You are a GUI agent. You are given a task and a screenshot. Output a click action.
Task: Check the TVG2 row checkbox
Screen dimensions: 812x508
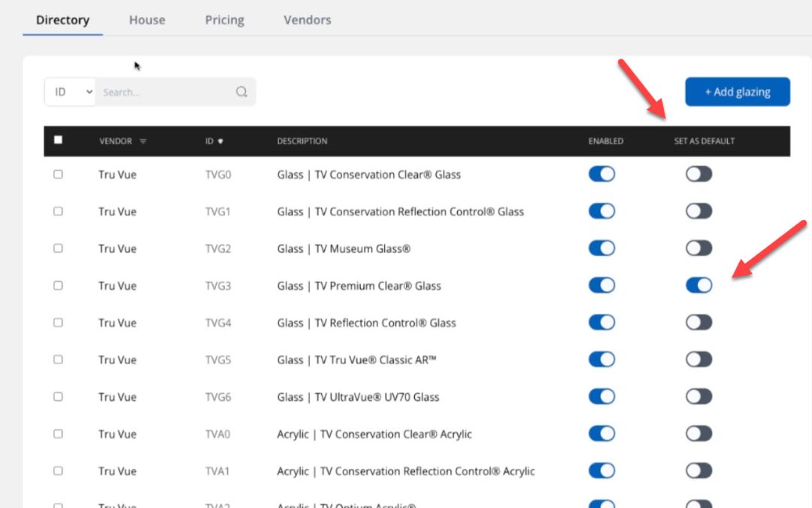(58, 248)
